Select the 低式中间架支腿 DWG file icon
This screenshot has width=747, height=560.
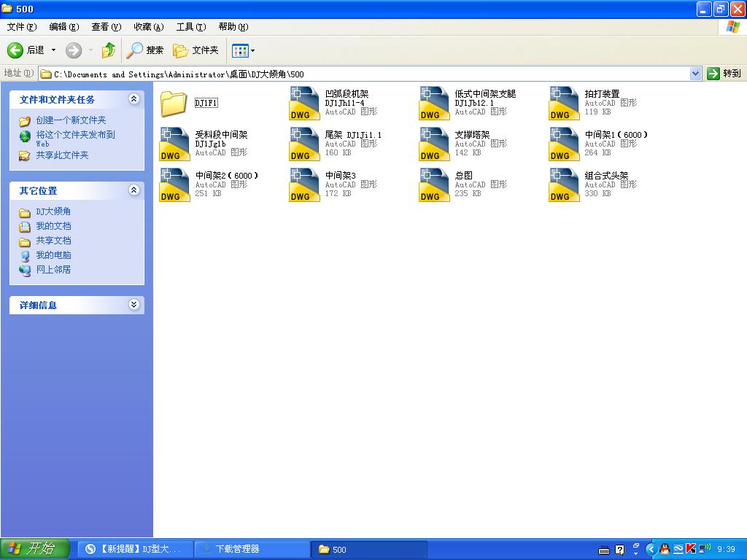tap(434, 104)
